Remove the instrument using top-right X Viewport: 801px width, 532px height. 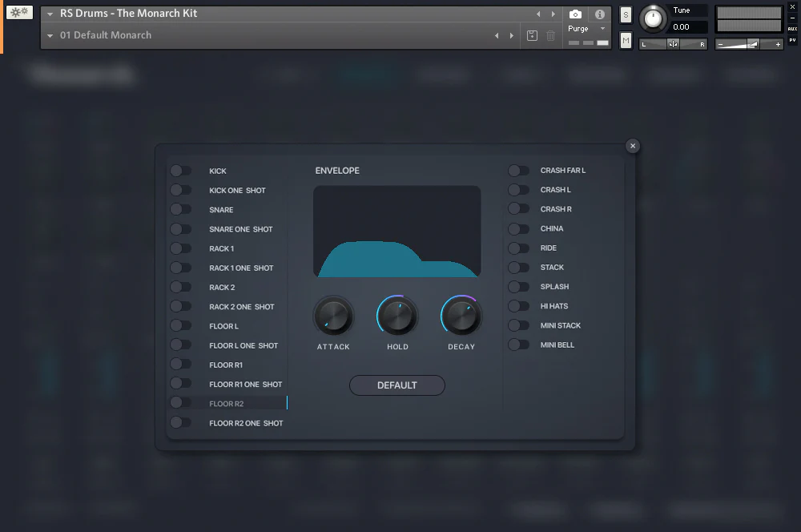(x=792, y=6)
